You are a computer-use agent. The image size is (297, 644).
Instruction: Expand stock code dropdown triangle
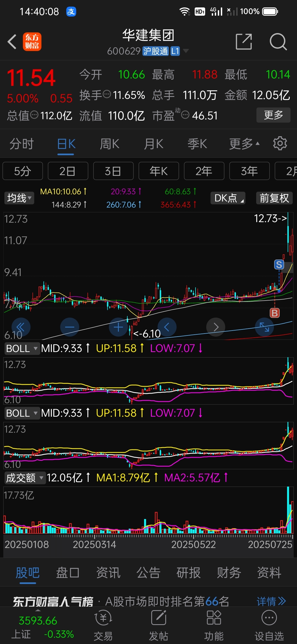coord(186,51)
